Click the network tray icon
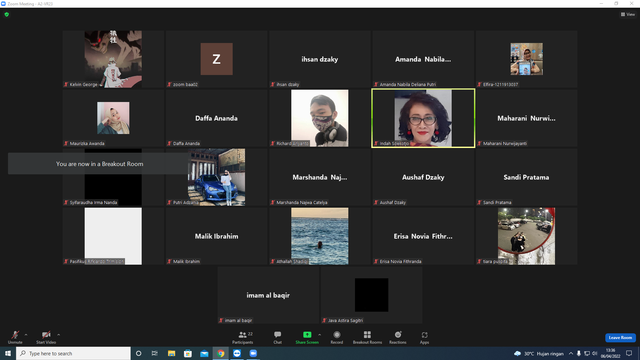The image size is (640, 360). tap(587, 353)
